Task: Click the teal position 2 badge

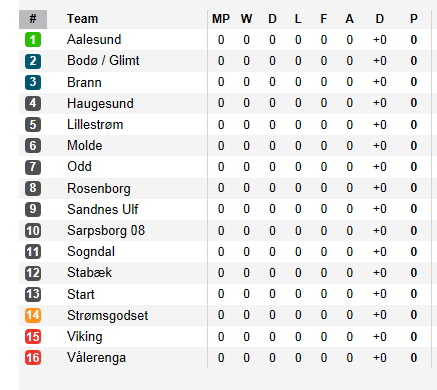Action: [x=33, y=61]
